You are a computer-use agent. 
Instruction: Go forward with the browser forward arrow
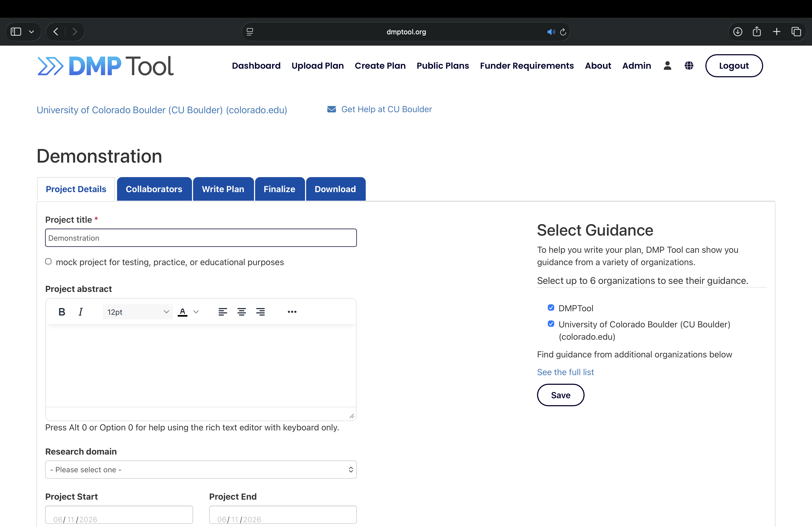(75, 32)
